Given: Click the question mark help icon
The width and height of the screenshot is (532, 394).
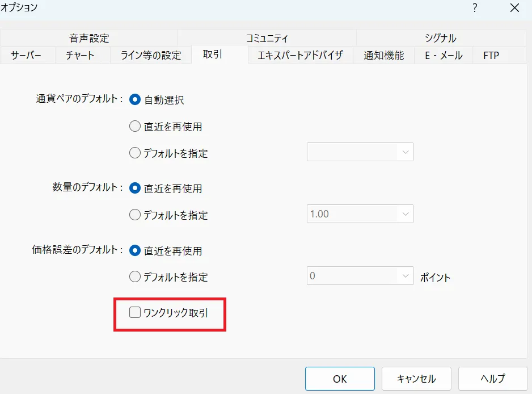Looking at the screenshot, I should coord(475,8).
